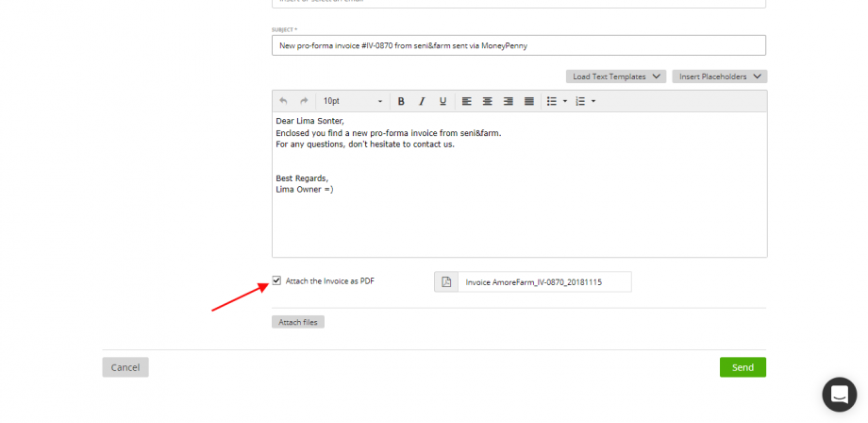The height and width of the screenshot is (423, 868).
Task: Open the numbered list style dropdown arrow
Action: point(593,101)
